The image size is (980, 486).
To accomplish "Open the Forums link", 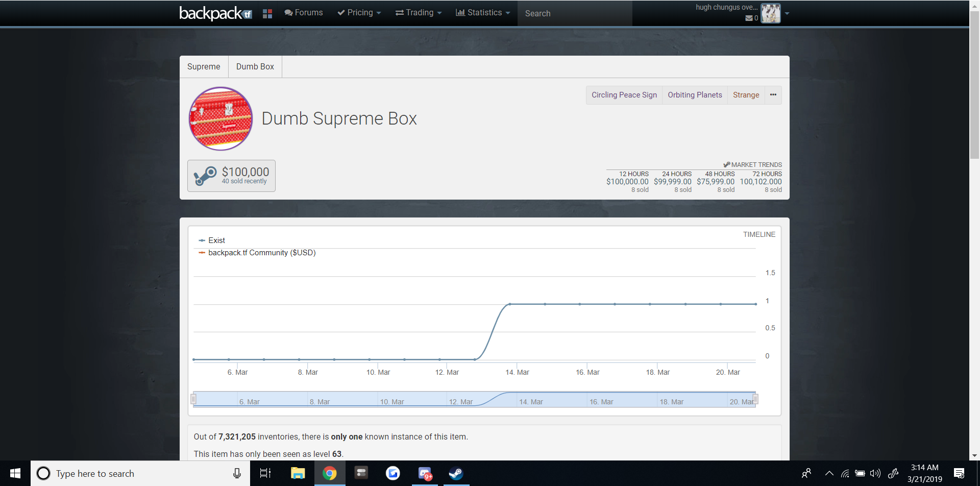I will coord(304,13).
